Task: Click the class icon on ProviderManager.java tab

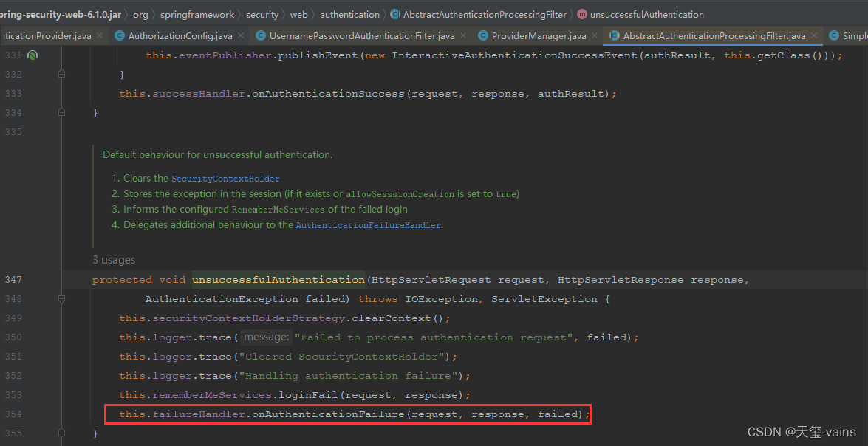Action: (482, 36)
